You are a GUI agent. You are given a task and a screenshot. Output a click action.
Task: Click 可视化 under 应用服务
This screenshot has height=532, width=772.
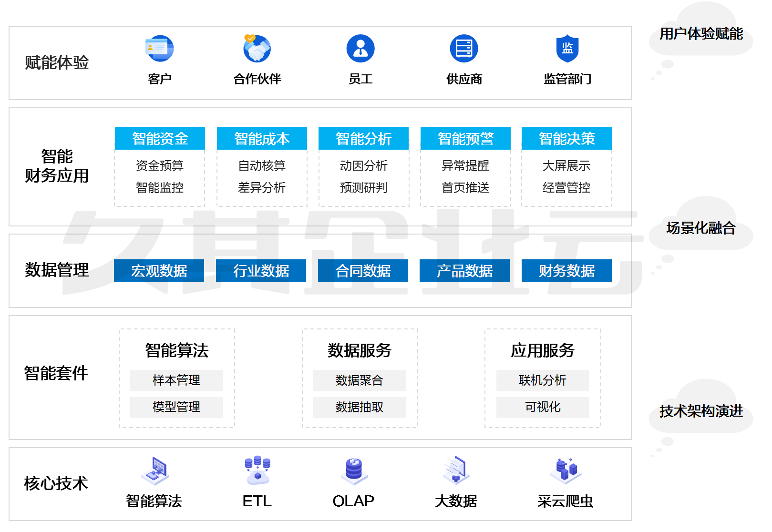click(543, 407)
